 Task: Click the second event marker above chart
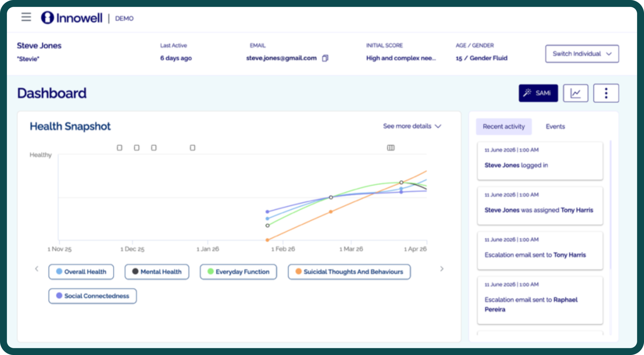coord(137,148)
